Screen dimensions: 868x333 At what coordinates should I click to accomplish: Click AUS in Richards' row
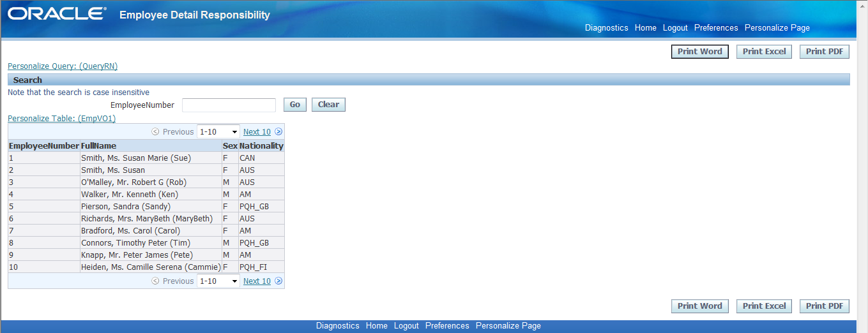(261, 219)
